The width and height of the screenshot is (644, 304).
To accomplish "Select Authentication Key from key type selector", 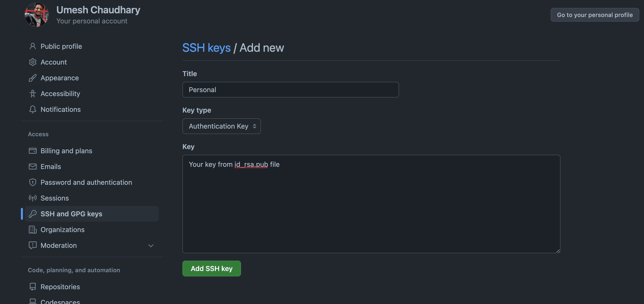I will coord(222,126).
